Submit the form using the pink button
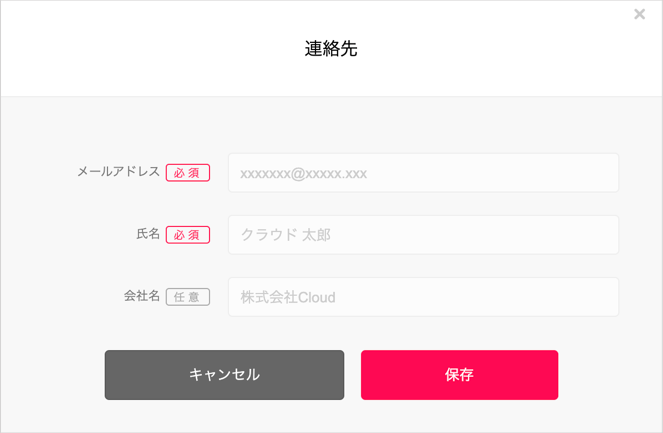 (x=459, y=375)
